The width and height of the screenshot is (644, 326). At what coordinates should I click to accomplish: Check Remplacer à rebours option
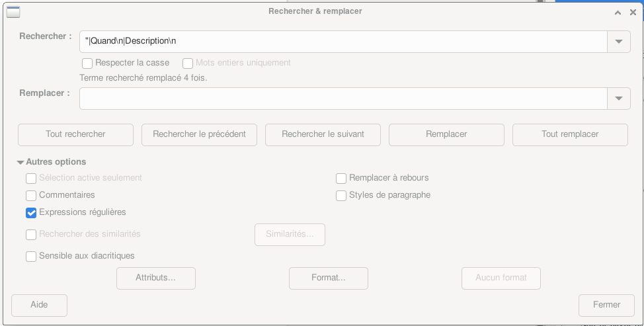(x=341, y=178)
